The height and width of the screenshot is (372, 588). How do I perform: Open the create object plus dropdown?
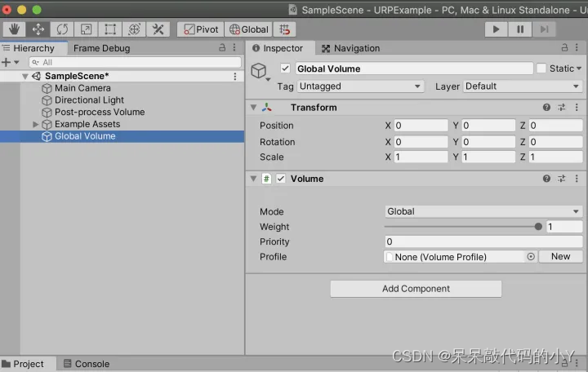tap(10, 62)
